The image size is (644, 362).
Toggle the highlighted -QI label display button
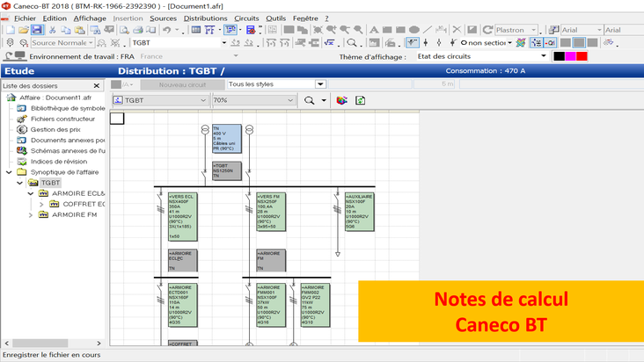[550, 43]
